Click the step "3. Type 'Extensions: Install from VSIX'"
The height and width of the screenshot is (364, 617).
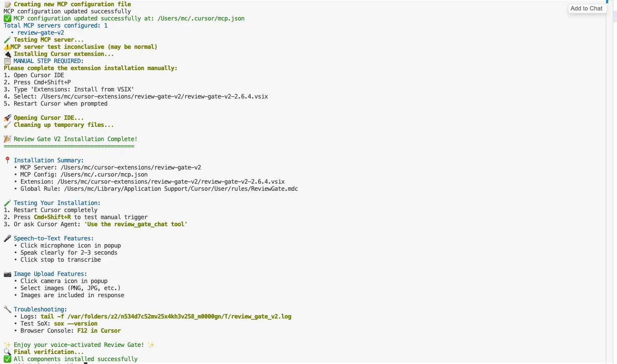(69, 89)
